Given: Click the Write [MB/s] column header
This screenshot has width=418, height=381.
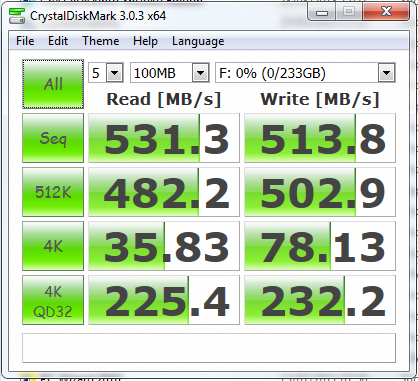Looking at the screenshot, I should point(320,100).
